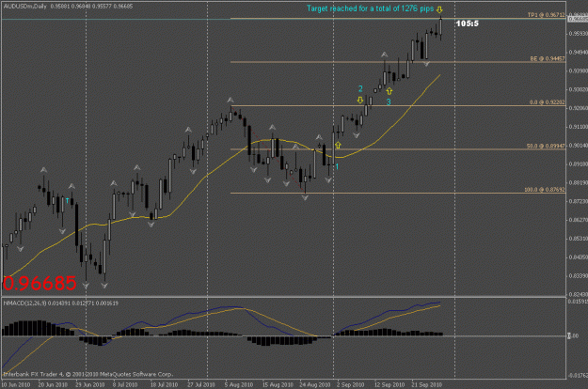The image size is (588, 389).
Task: Click the 0.95930 price axis label
Action: (x=578, y=34)
